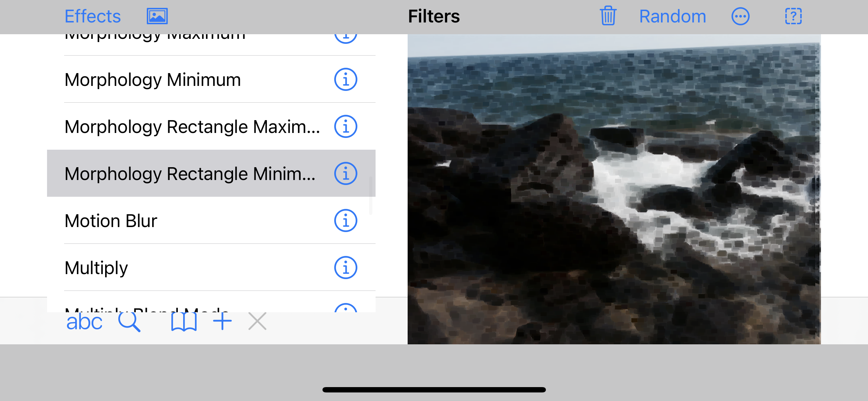Open the filter search magnifier

pos(129,322)
